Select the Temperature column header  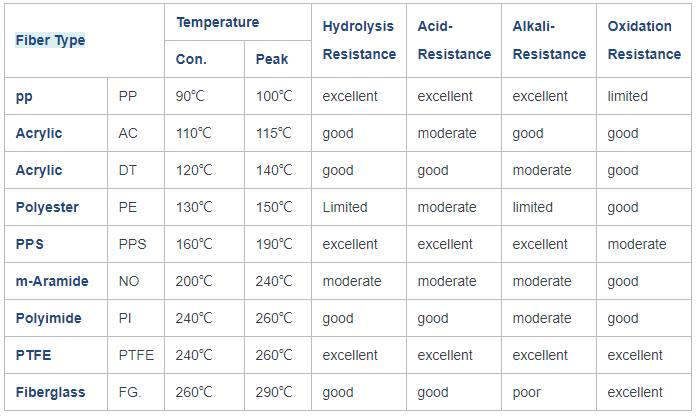pos(218,22)
